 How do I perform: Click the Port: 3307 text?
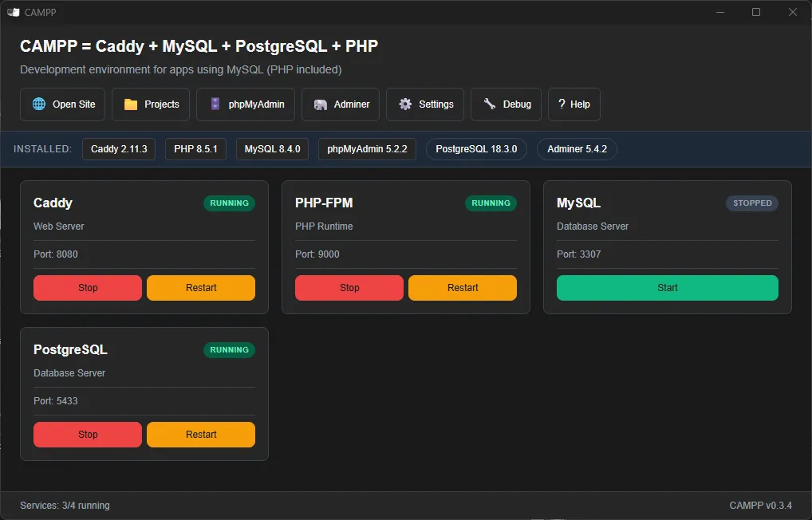tap(579, 254)
